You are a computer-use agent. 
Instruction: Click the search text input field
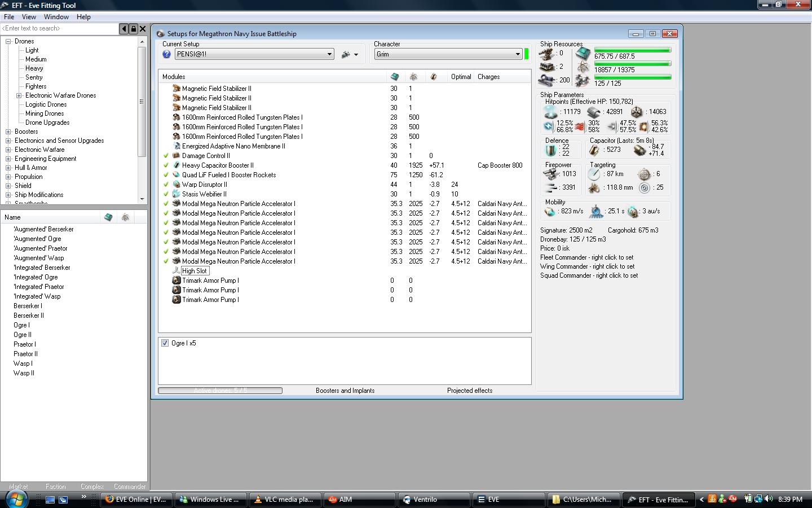pyautogui.click(x=59, y=29)
